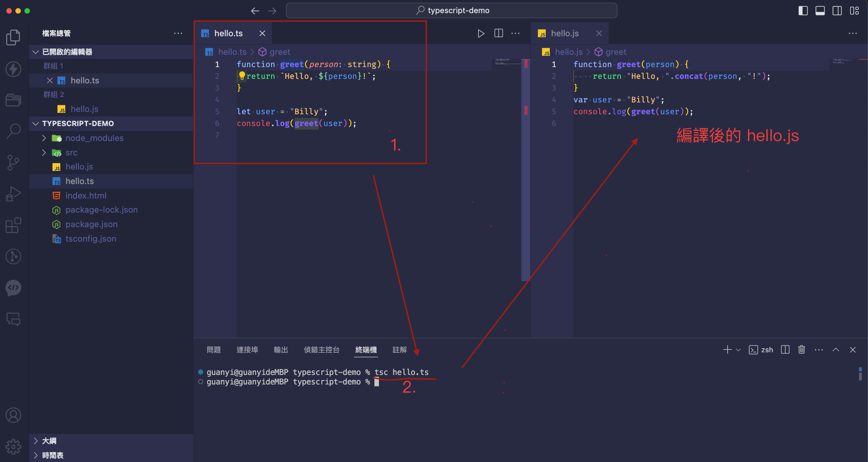Collapse the TYPESCRIPT-DEMO folder section

coord(111,123)
